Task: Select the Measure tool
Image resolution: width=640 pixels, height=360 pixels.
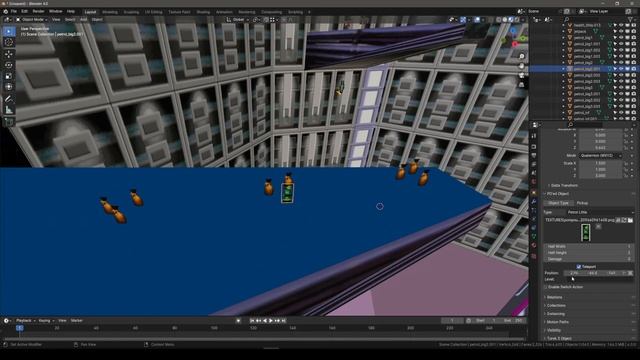Action: point(9,110)
